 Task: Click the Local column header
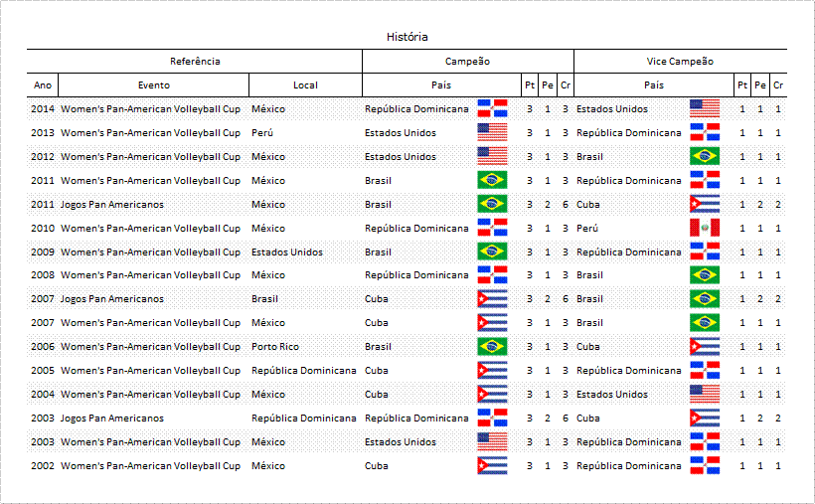coord(305,85)
